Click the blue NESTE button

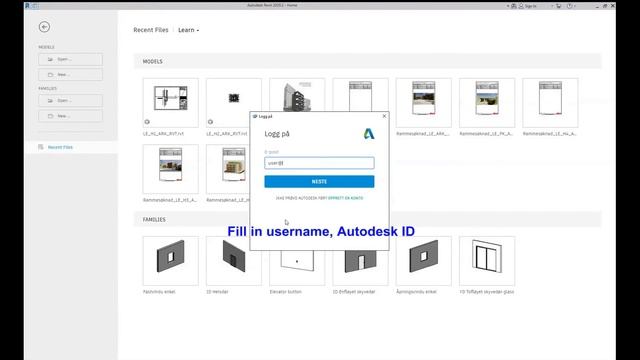point(319,182)
